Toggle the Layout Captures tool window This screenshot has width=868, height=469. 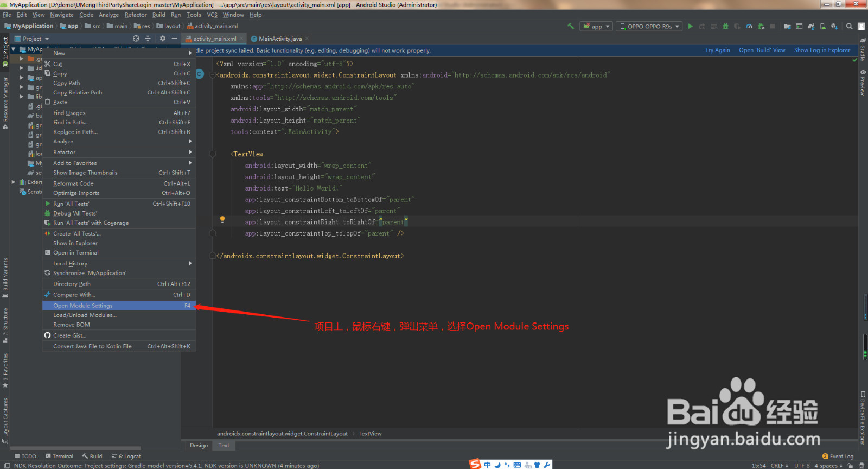pos(5,421)
